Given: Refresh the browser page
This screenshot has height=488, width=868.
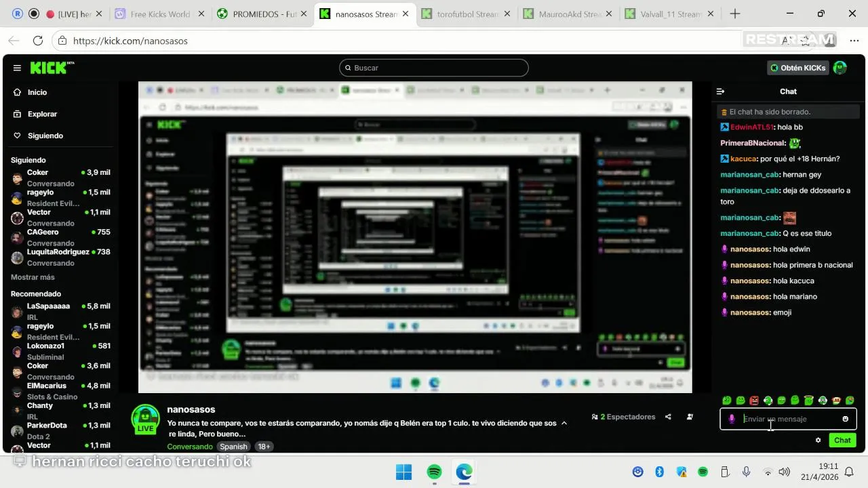Looking at the screenshot, I should [x=38, y=41].
